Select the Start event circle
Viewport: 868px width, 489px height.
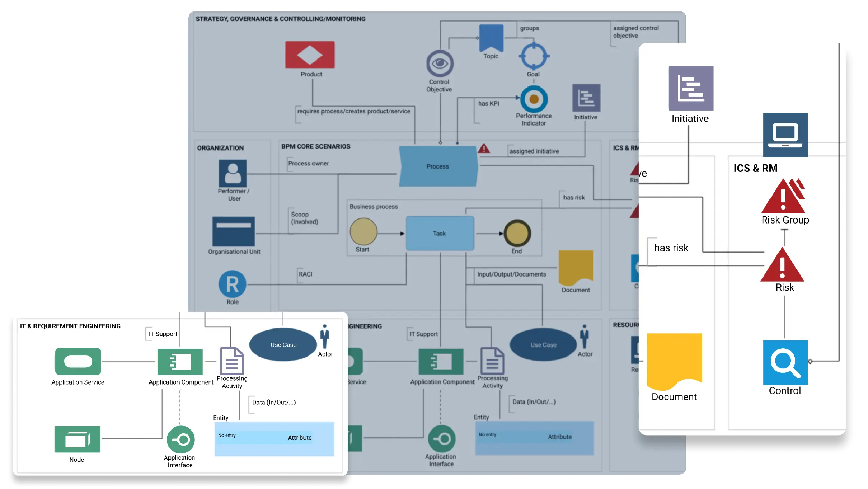pyautogui.click(x=363, y=232)
